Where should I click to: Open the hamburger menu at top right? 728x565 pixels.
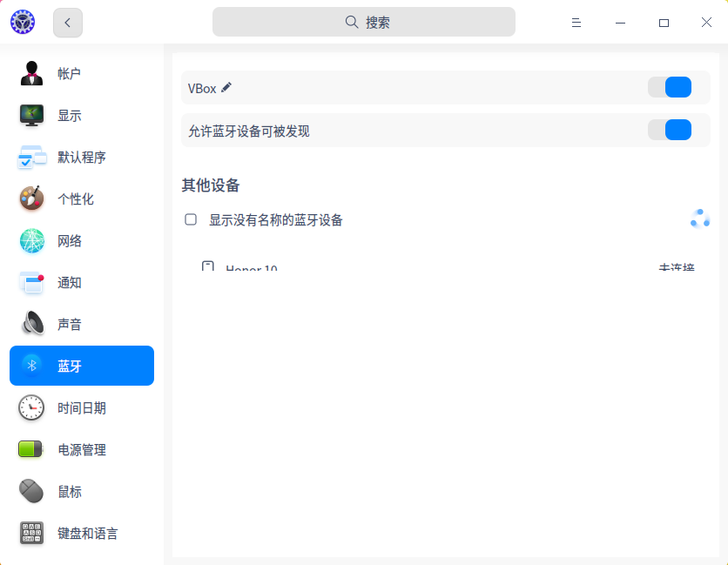(576, 22)
